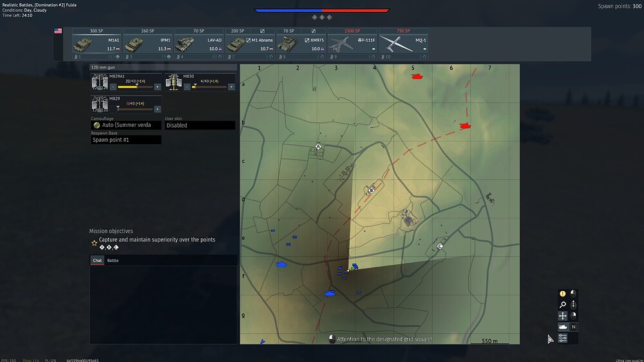Click capture point B on map

(x=372, y=190)
